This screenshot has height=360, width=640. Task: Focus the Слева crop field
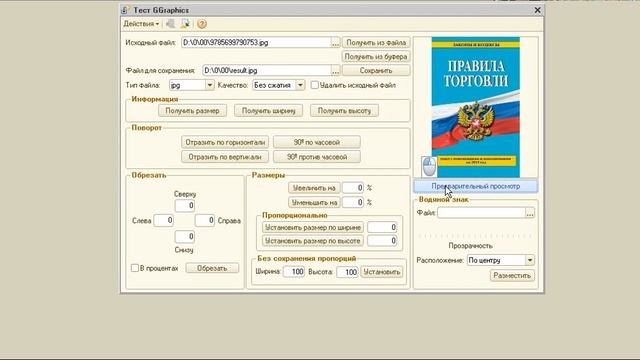click(x=163, y=221)
